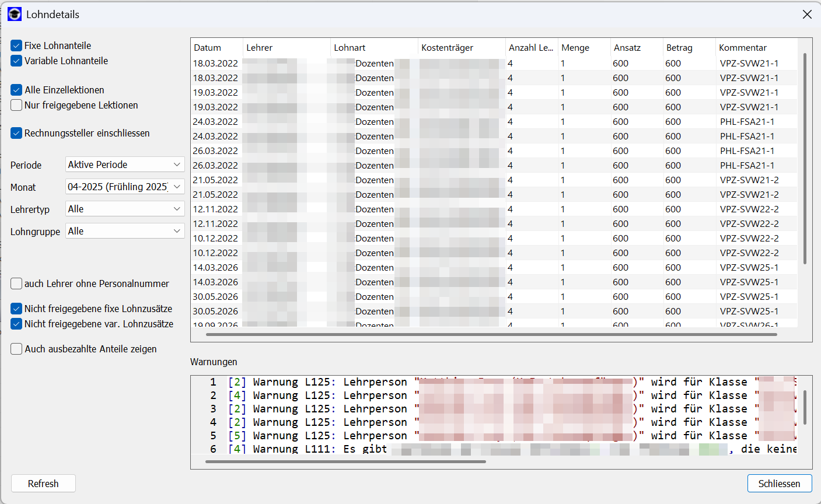Click the table's horizontal scrollbar
Screen dimensions: 821x504
tap(492, 335)
